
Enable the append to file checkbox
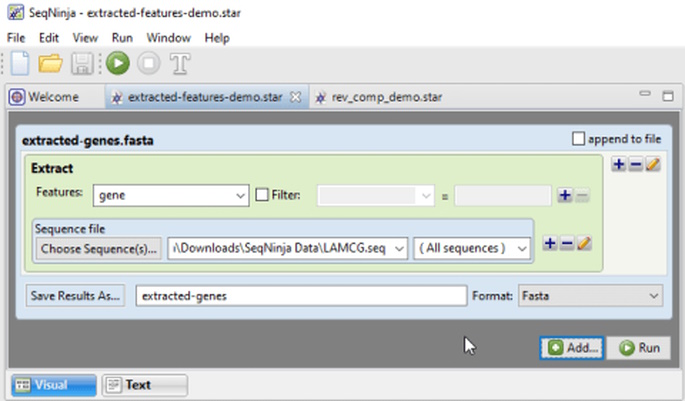[x=578, y=139]
